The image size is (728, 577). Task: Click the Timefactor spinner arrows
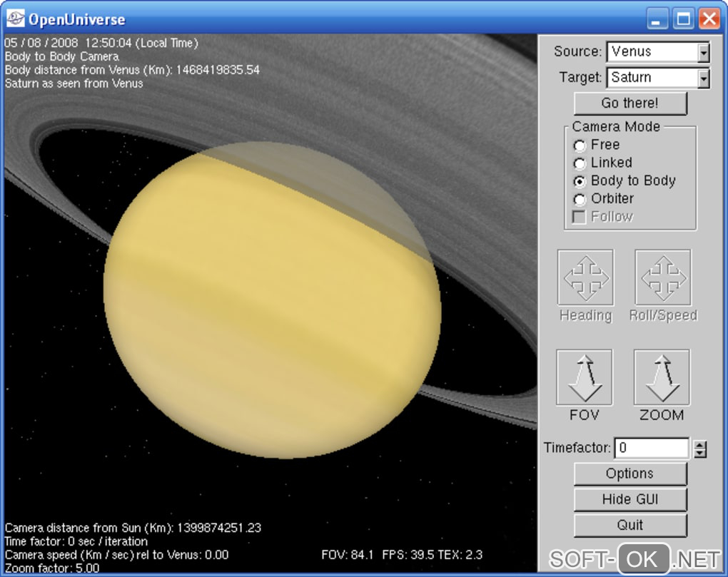click(700, 449)
